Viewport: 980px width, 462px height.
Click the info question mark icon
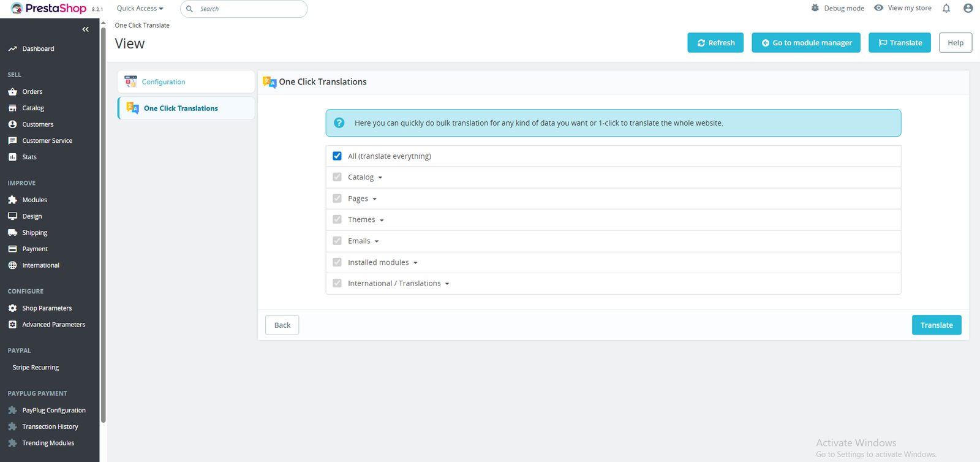click(339, 123)
